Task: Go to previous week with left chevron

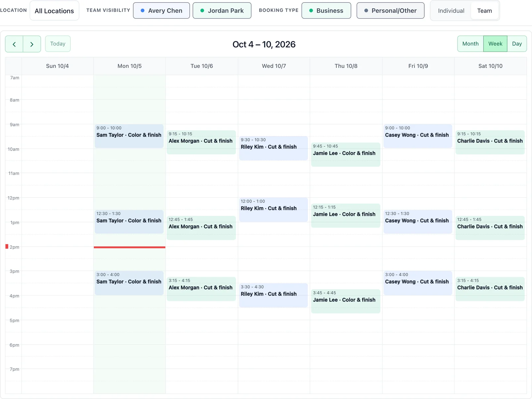Action: 14,44
